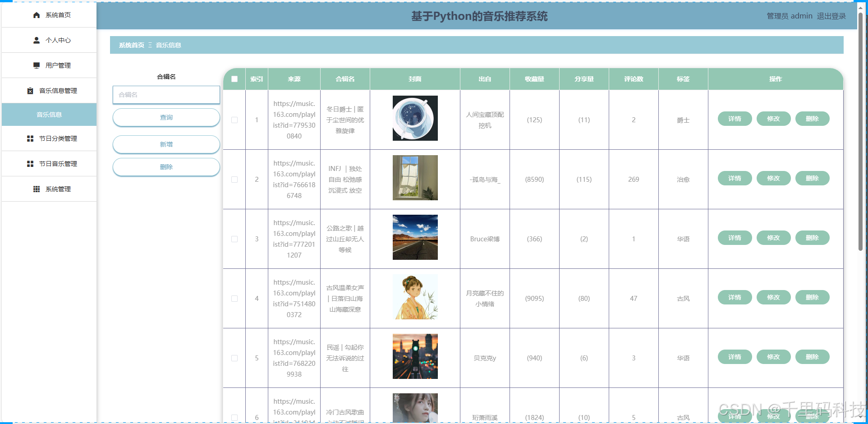Click the 查询 search button

[x=166, y=117]
